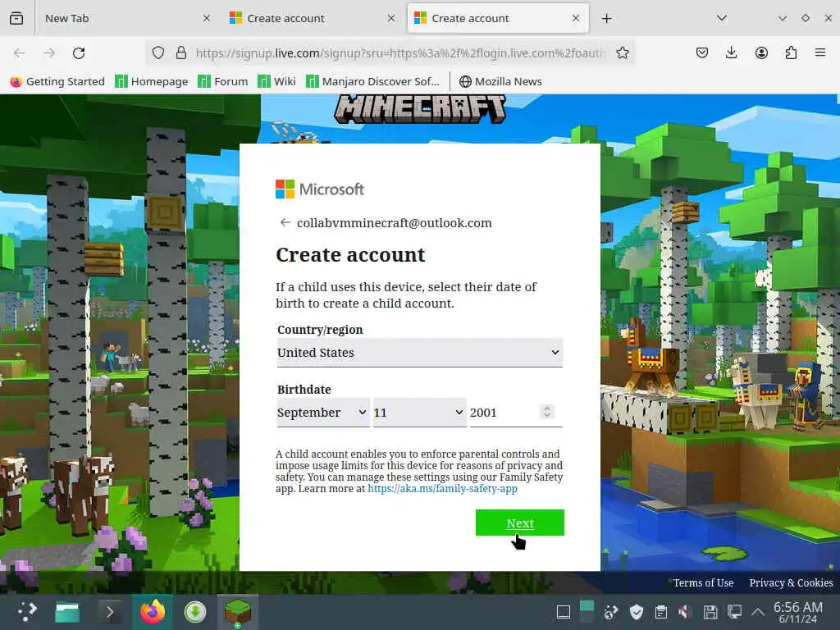Image resolution: width=840 pixels, height=630 pixels.
Task: Open the birth day dropdown
Action: (x=419, y=413)
